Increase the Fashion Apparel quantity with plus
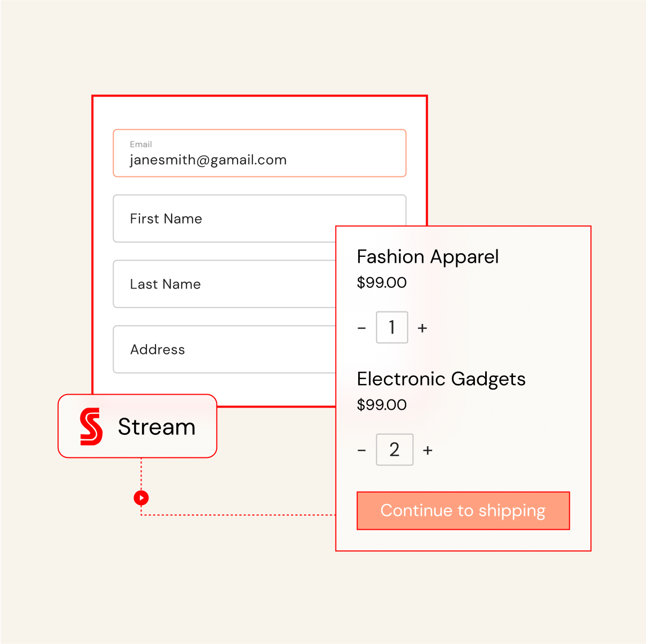 tap(422, 328)
